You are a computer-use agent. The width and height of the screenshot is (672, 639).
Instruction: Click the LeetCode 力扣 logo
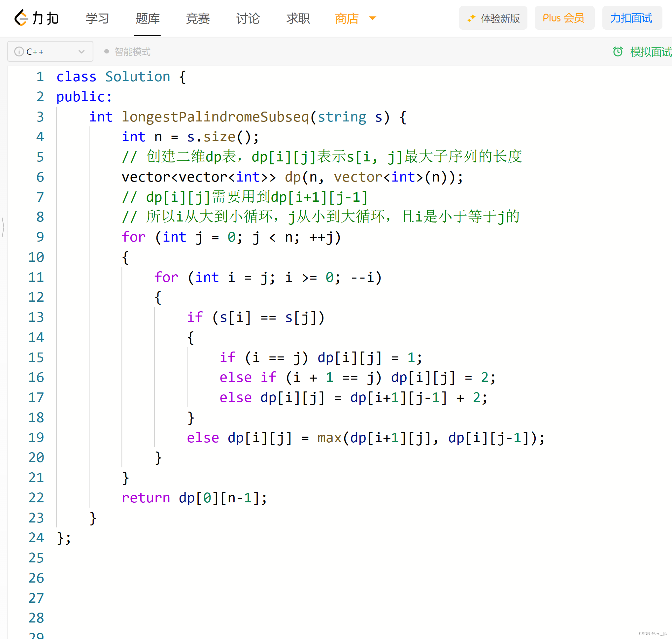click(x=36, y=18)
